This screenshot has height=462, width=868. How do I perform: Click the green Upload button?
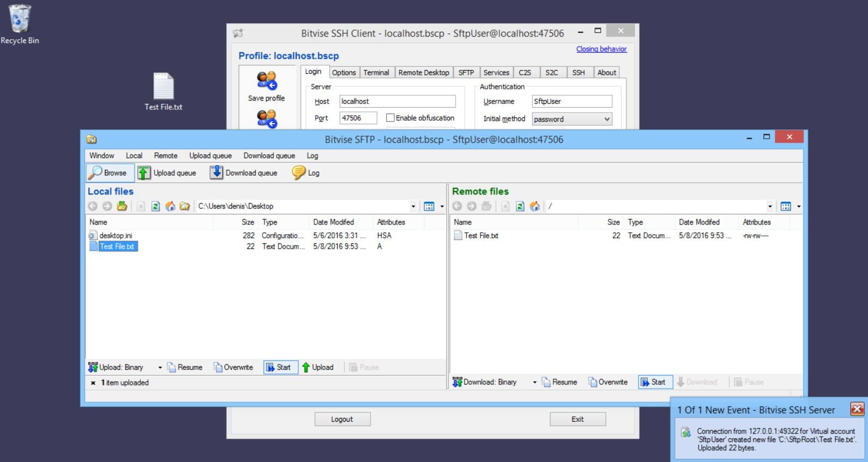[x=318, y=367]
